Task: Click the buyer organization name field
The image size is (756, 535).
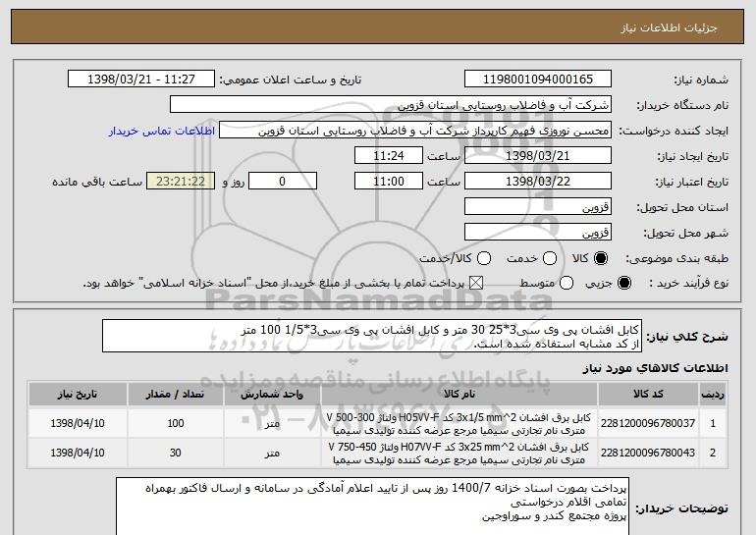Action: click(x=391, y=105)
